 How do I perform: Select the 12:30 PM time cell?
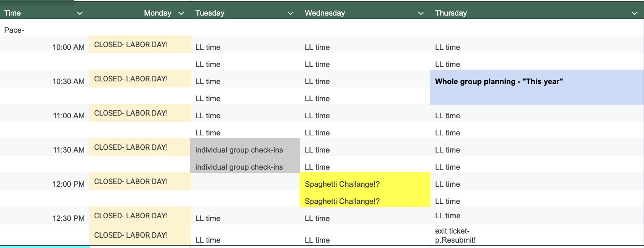(45, 216)
